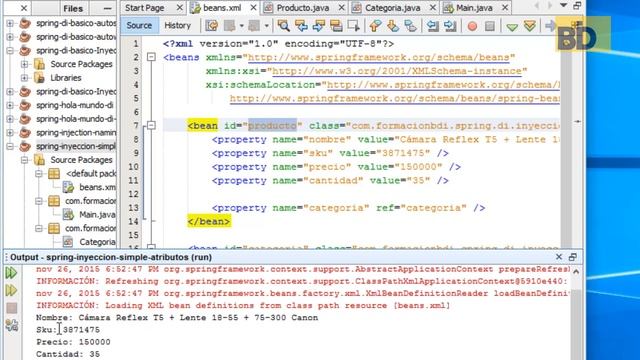Click "Precio: 150000" in Output
This screenshot has height=360, width=640.
pos(73,342)
